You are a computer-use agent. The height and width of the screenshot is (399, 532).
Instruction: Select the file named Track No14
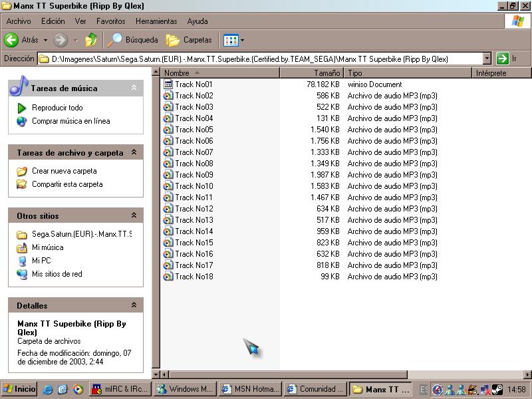[194, 231]
